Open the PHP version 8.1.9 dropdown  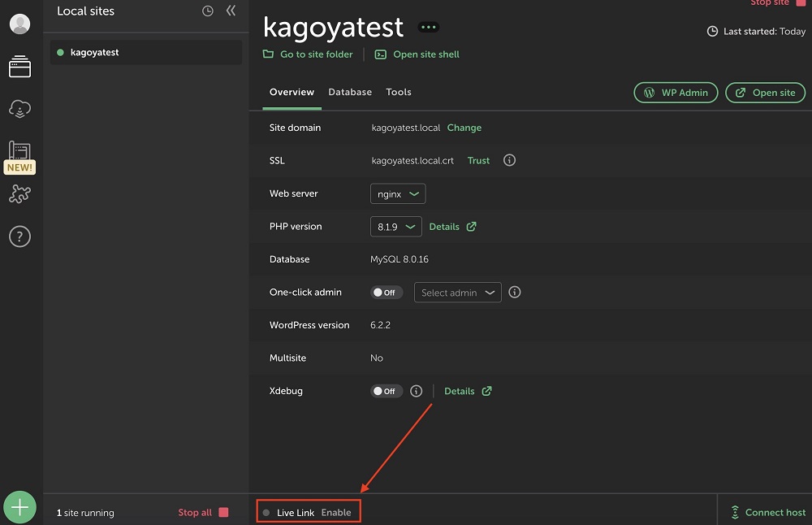point(395,227)
